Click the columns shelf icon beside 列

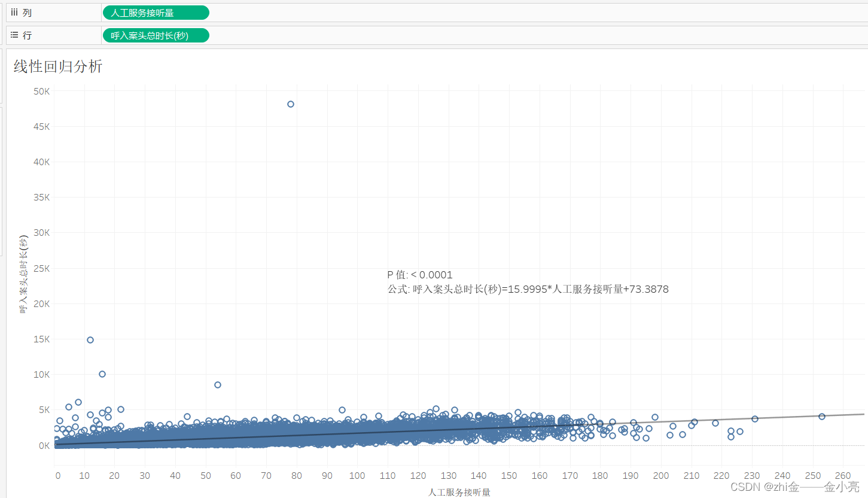(x=14, y=13)
